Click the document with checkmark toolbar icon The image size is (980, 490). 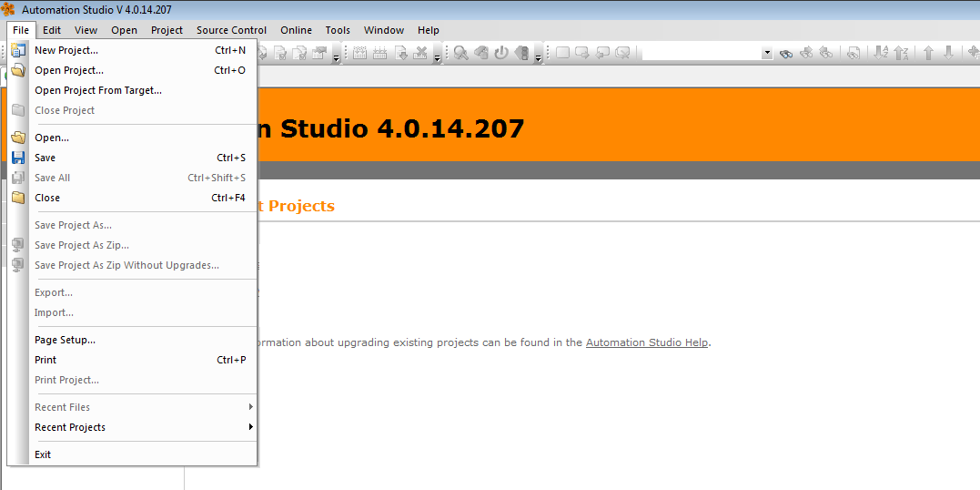tap(280, 53)
